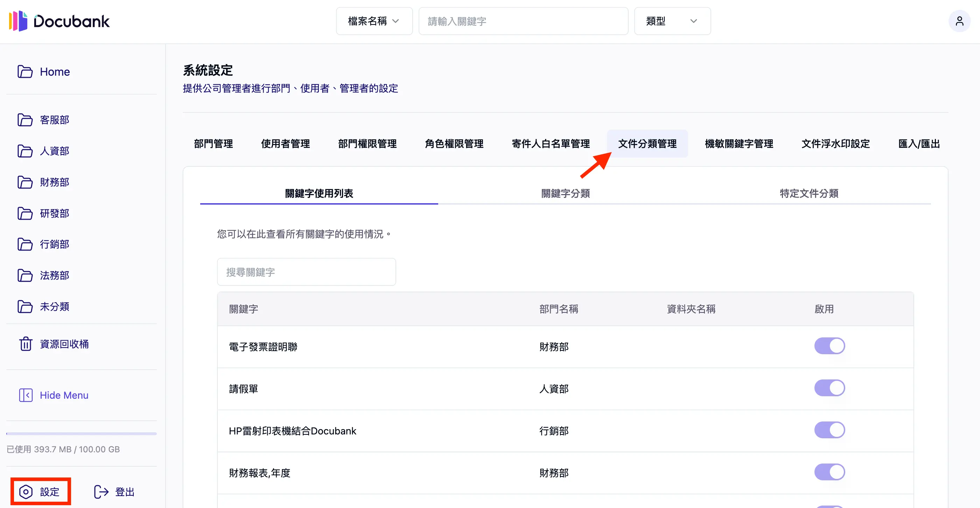Open the 資源回收桶 trash icon
Viewport: 980px width, 508px height.
click(x=25, y=344)
